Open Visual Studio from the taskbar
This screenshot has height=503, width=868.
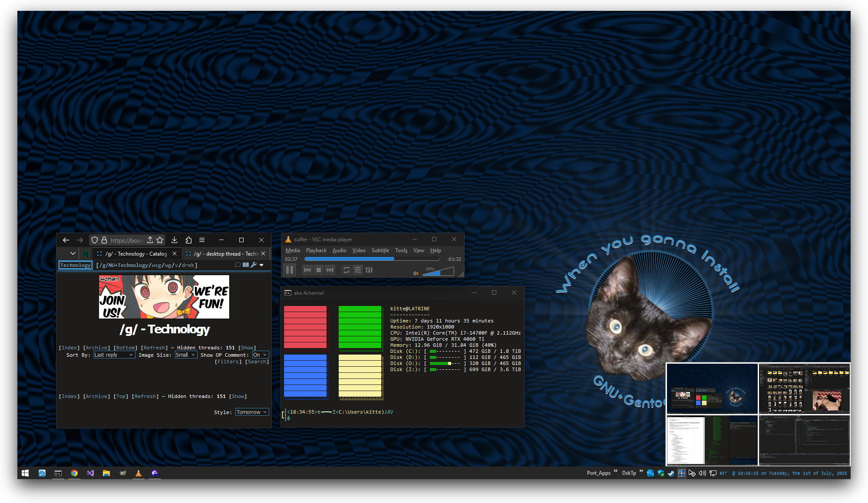[x=90, y=473]
